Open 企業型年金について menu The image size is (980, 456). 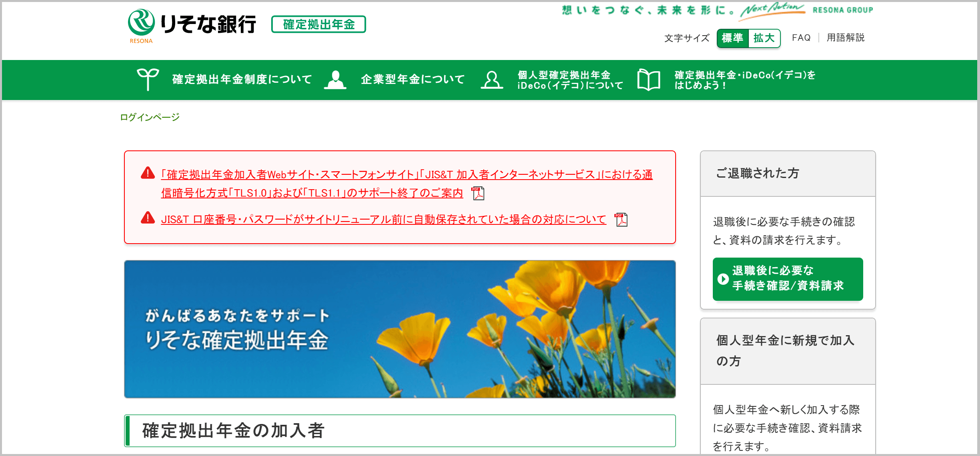click(412, 80)
